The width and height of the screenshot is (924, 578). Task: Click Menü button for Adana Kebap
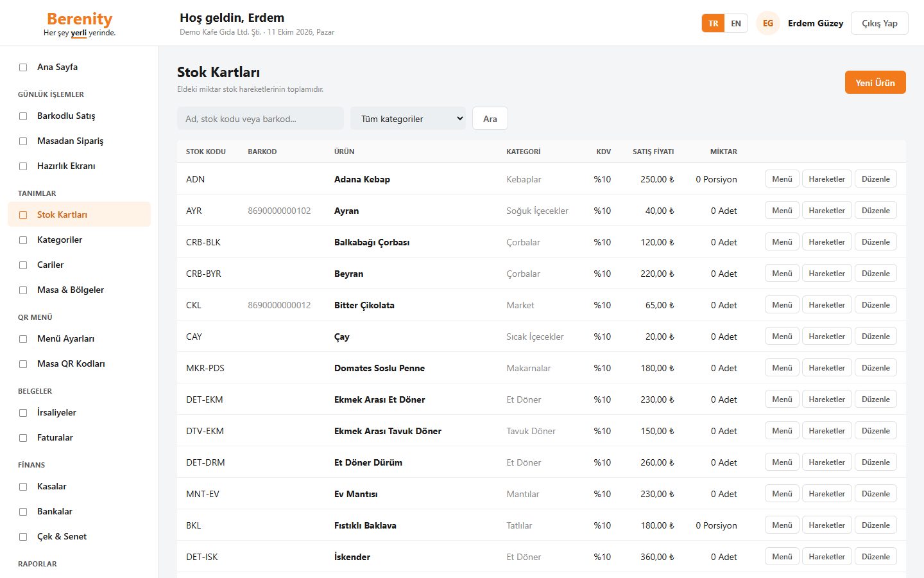pyautogui.click(x=782, y=179)
